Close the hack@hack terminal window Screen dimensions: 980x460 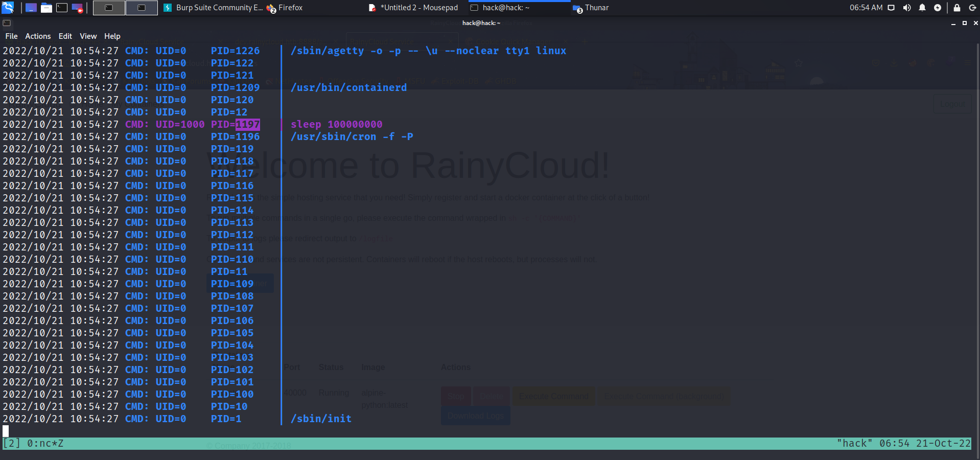tap(975, 23)
